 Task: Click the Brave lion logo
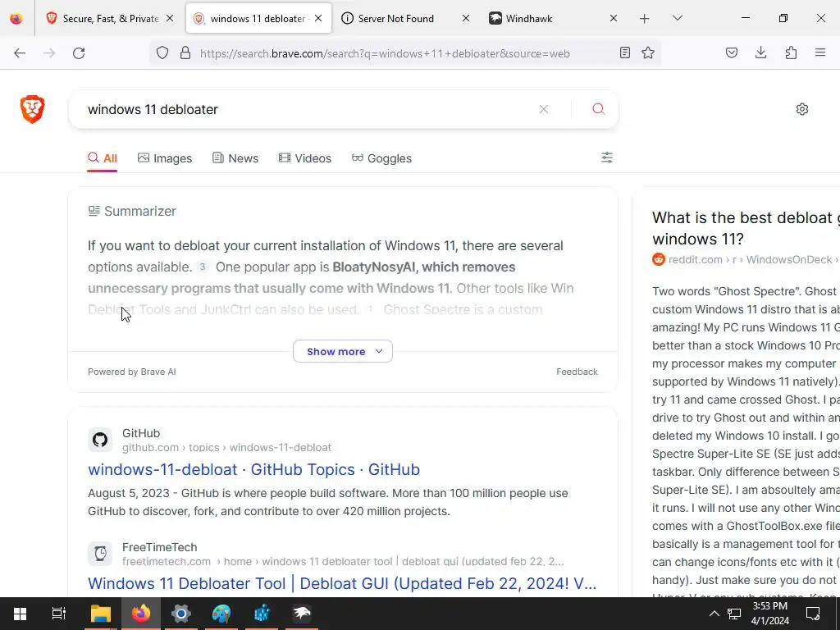click(x=32, y=109)
